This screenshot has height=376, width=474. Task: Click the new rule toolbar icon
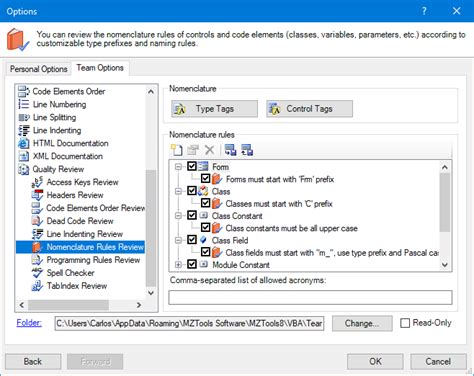[x=176, y=150]
